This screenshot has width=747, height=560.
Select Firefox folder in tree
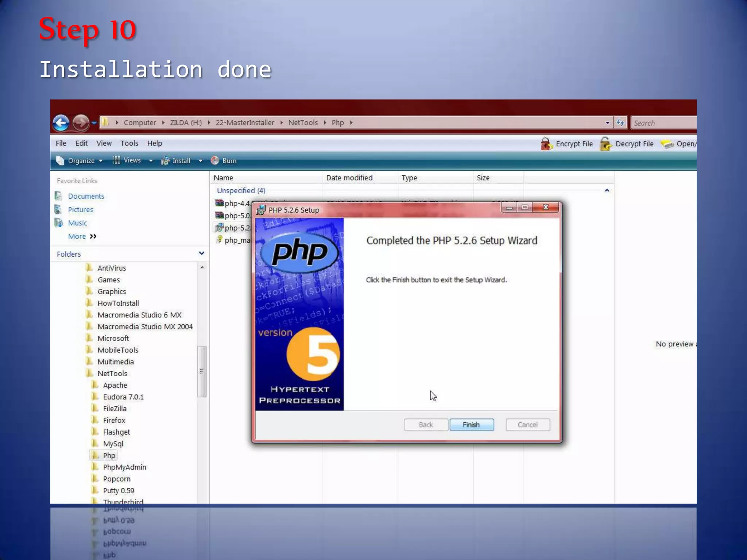tap(114, 420)
